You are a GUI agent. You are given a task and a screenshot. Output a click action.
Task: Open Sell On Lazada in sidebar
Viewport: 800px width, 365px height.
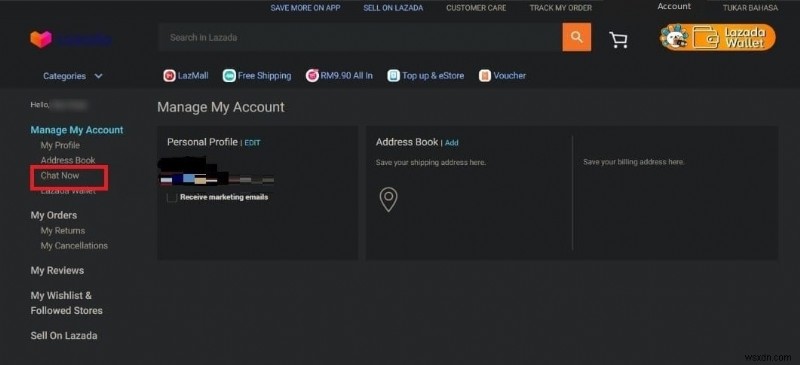(64, 336)
